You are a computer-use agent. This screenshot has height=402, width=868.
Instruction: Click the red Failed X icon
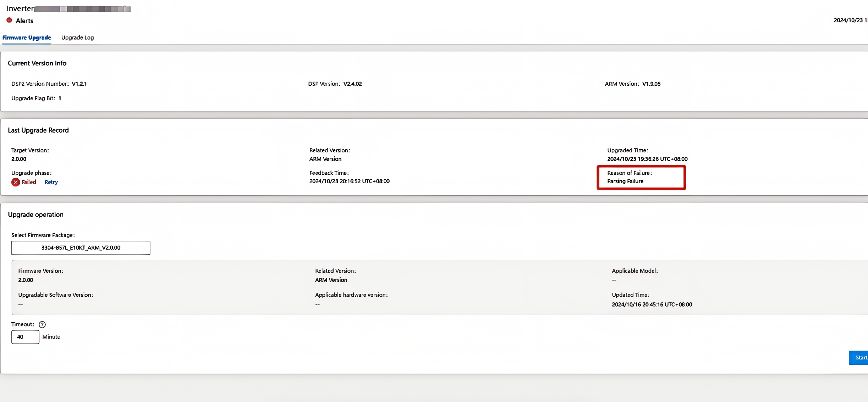click(16, 182)
